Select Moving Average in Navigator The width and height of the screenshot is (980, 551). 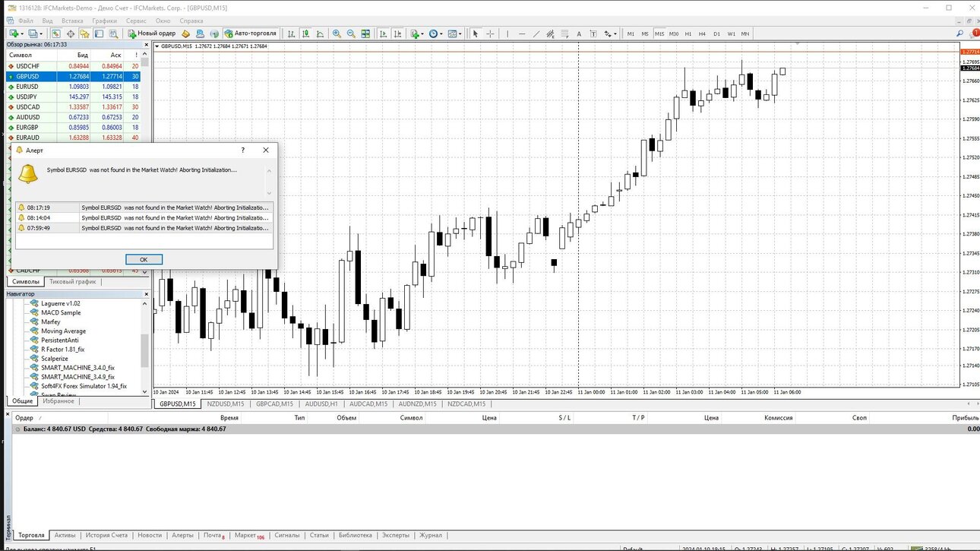pyautogui.click(x=63, y=331)
